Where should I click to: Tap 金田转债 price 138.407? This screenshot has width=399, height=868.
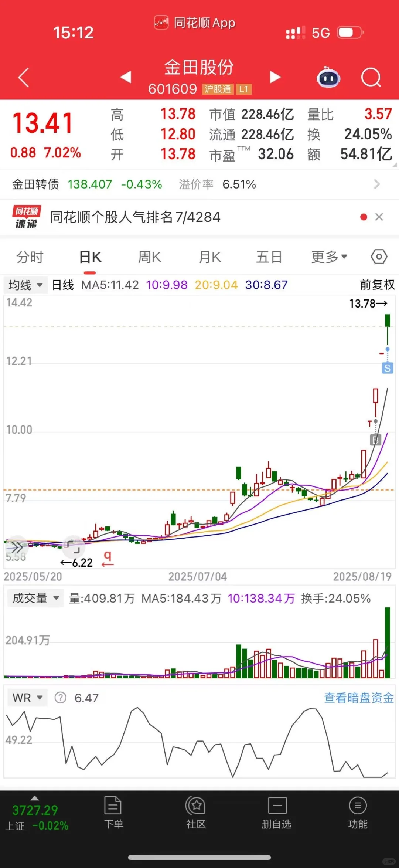point(90,184)
